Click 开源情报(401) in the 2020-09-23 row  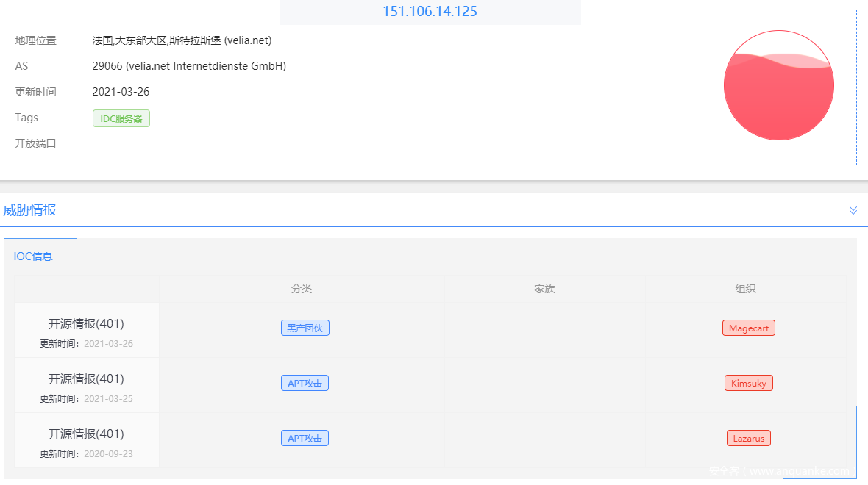pos(86,434)
